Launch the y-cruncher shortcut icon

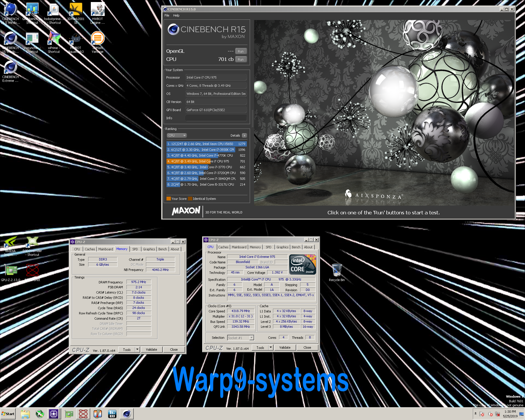tap(32, 42)
